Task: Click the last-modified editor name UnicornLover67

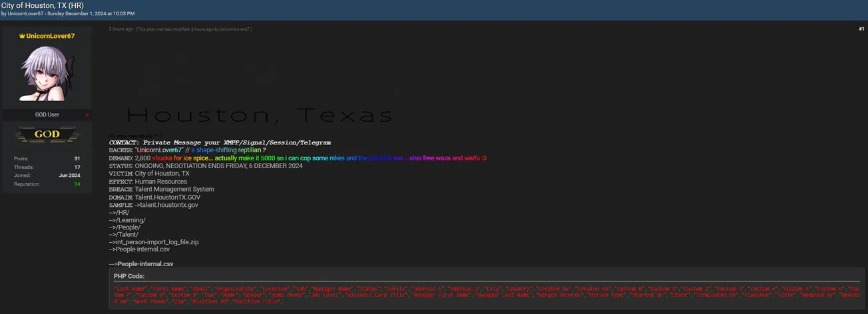Action: click(x=234, y=29)
